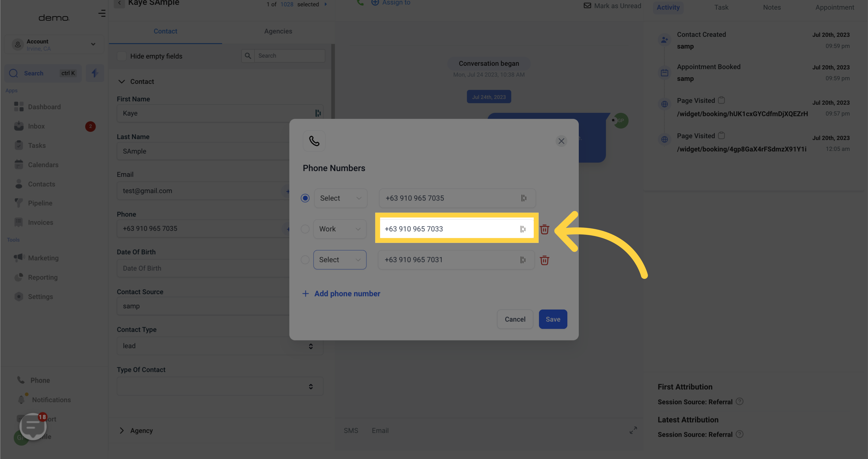Click the dial pad icon next to Work number
868x459 pixels.
(x=523, y=229)
